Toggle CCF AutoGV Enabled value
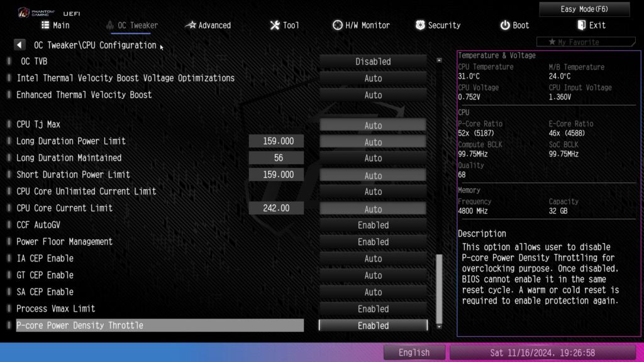The width and height of the screenshot is (644, 362). point(373,226)
